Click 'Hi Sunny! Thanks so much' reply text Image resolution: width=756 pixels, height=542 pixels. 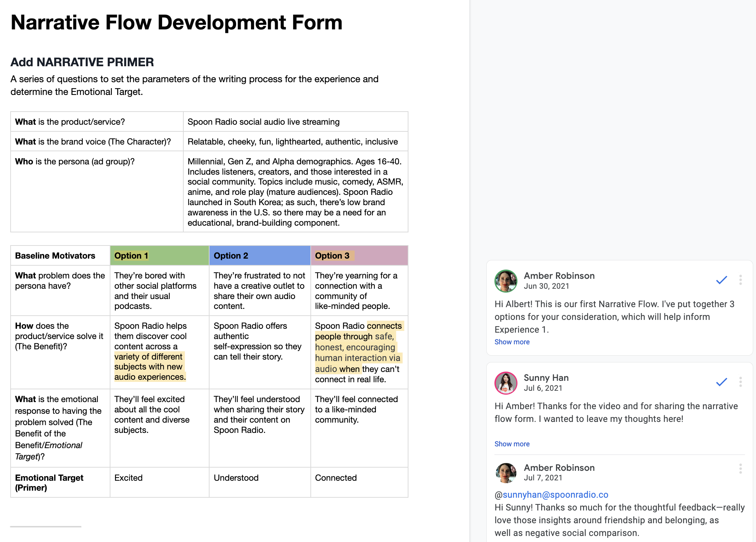point(619,520)
